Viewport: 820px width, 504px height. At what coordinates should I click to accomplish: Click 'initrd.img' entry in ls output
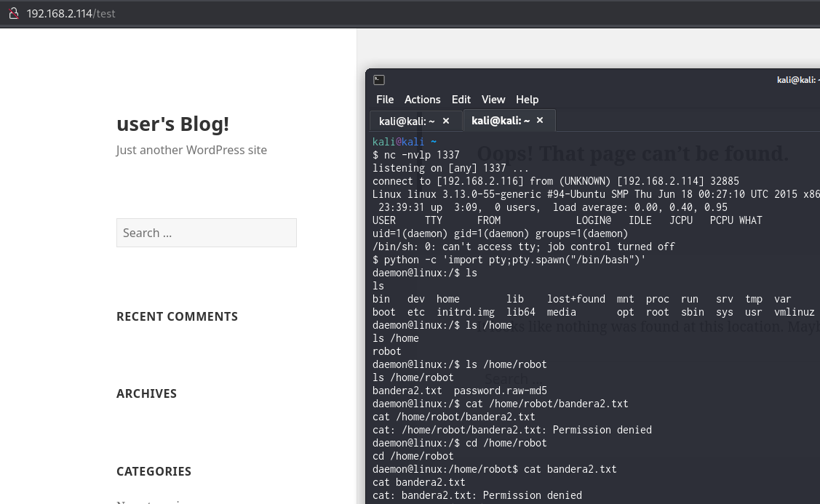(x=466, y=312)
